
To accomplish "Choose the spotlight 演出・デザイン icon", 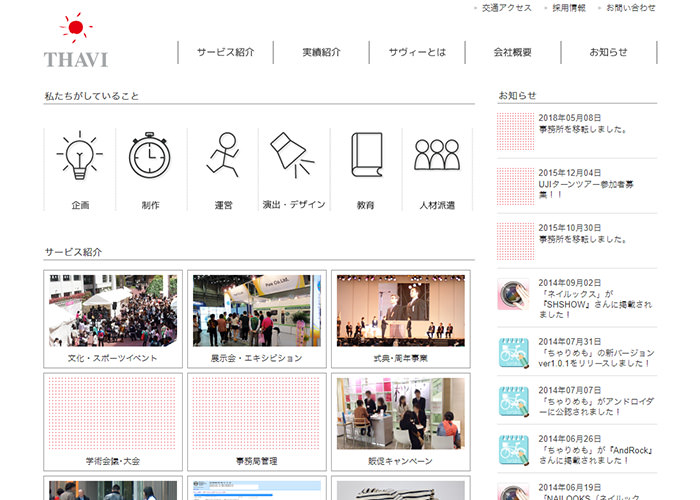I will (x=292, y=154).
